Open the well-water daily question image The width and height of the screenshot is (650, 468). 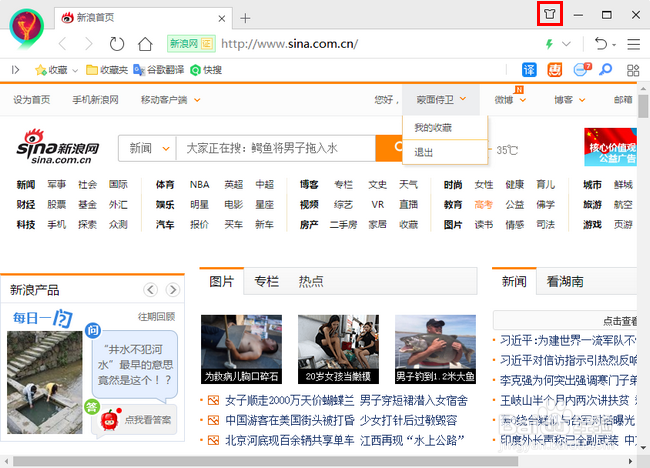pos(45,382)
